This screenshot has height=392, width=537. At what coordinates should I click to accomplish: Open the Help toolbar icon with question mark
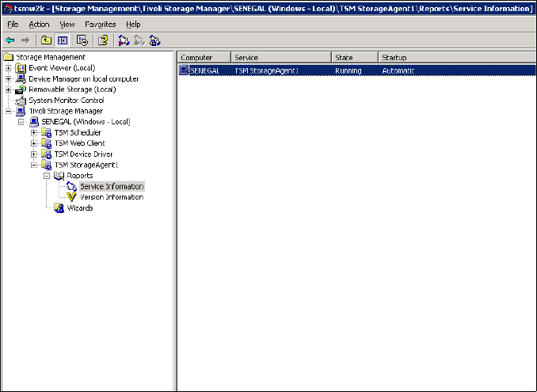[103, 40]
